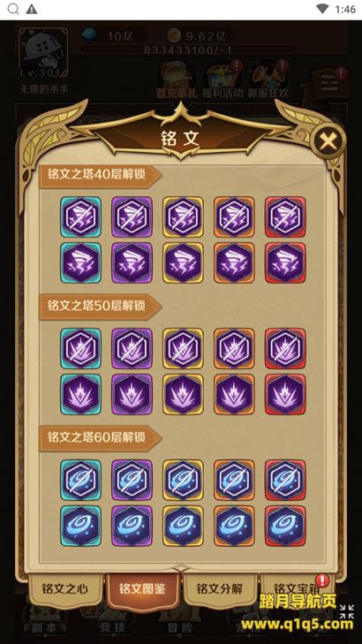Select the red unslashed burst rune, 50层

coord(285,394)
